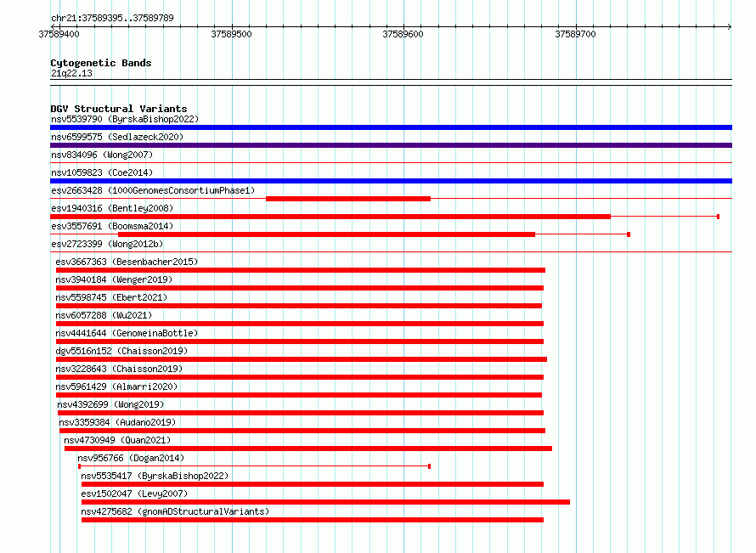Click the red bar below nsv4275682
756x553 pixels.
tap(313, 520)
